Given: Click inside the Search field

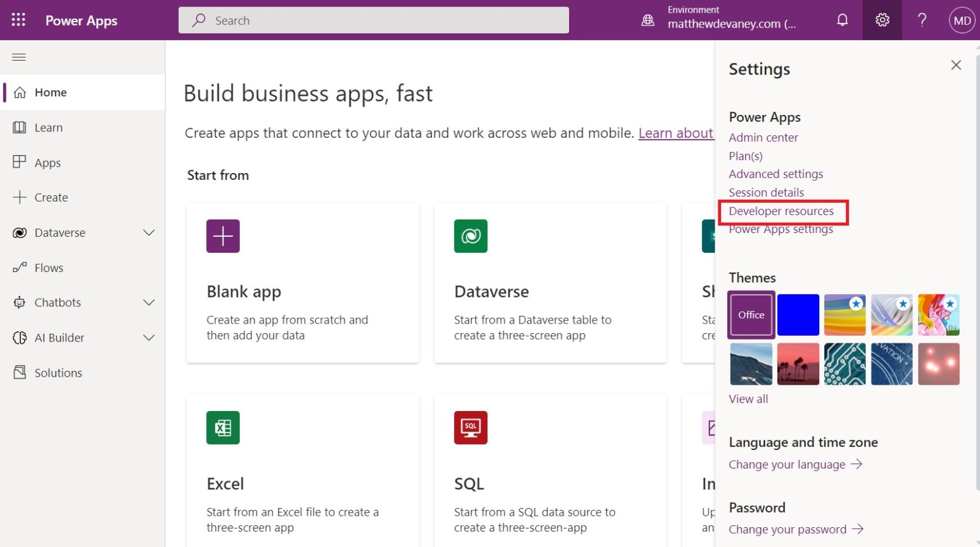Looking at the screenshot, I should coord(373,20).
